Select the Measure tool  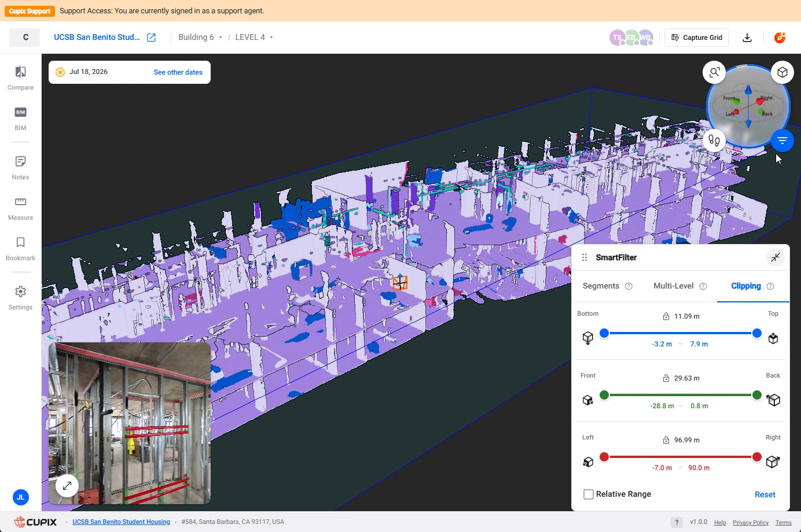click(x=20, y=208)
